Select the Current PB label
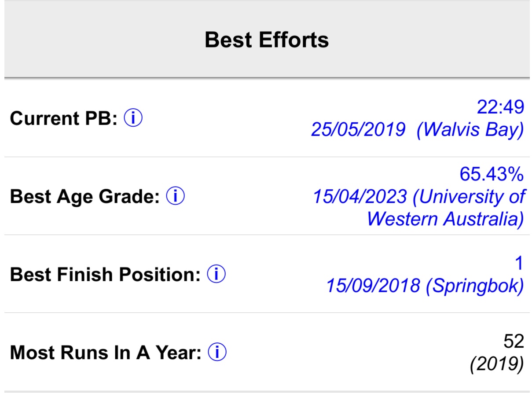The image size is (532, 393). (x=64, y=119)
